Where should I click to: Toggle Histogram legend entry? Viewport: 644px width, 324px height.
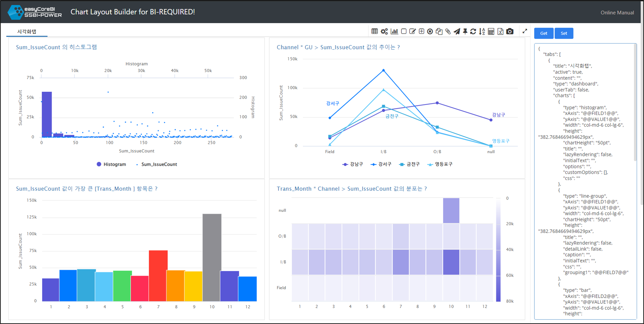tap(111, 164)
